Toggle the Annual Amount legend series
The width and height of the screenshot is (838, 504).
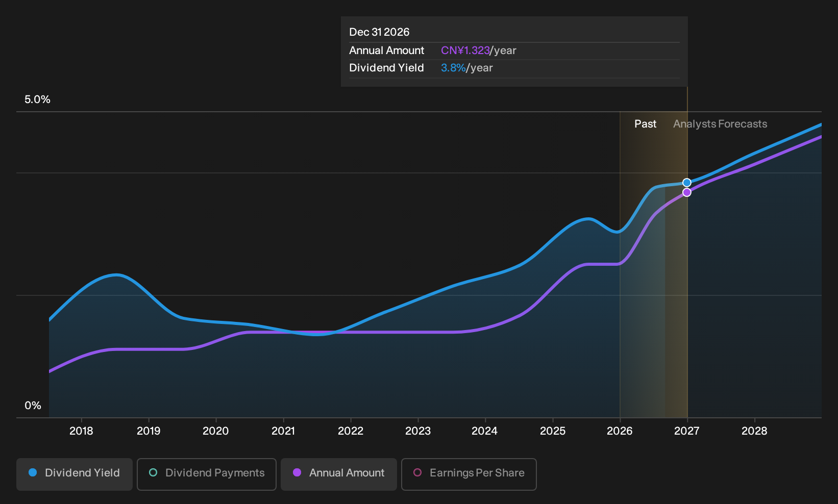(x=339, y=474)
